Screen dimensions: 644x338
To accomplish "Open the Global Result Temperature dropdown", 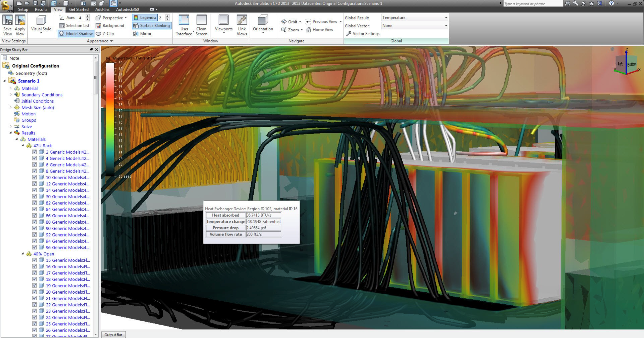I will point(414,17).
